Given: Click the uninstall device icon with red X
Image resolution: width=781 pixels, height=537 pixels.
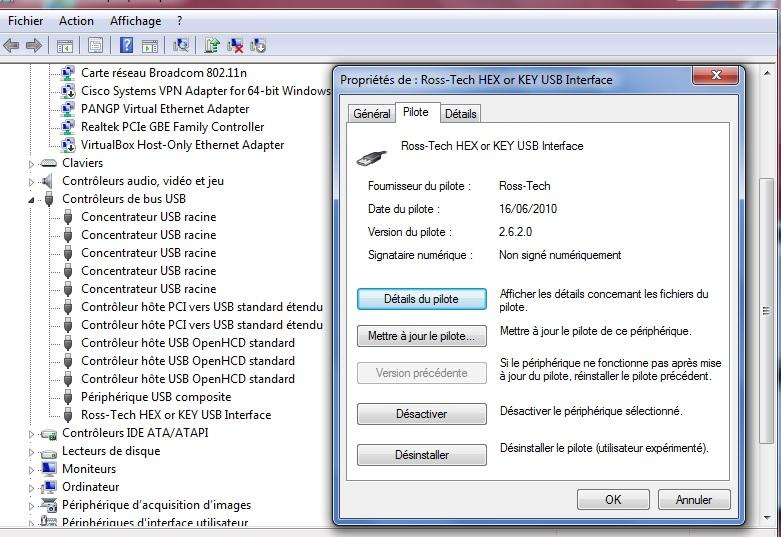Looking at the screenshot, I should coord(235,45).
